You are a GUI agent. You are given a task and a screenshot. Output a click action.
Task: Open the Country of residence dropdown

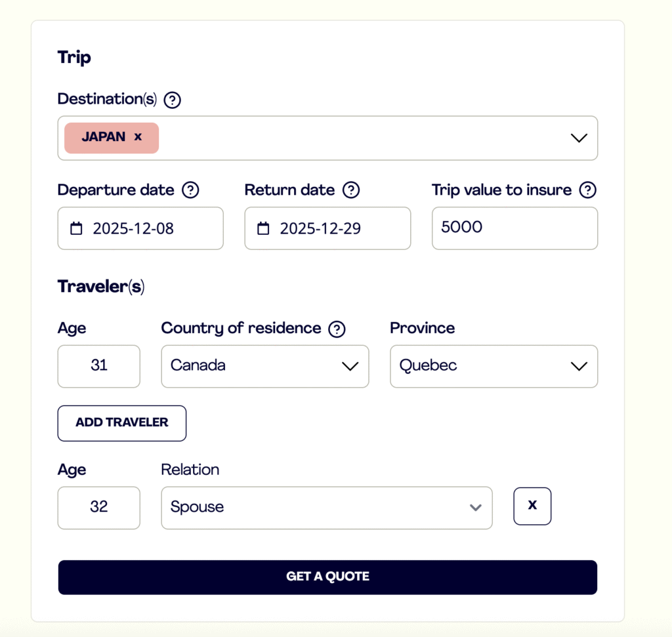tap(264, 366)
